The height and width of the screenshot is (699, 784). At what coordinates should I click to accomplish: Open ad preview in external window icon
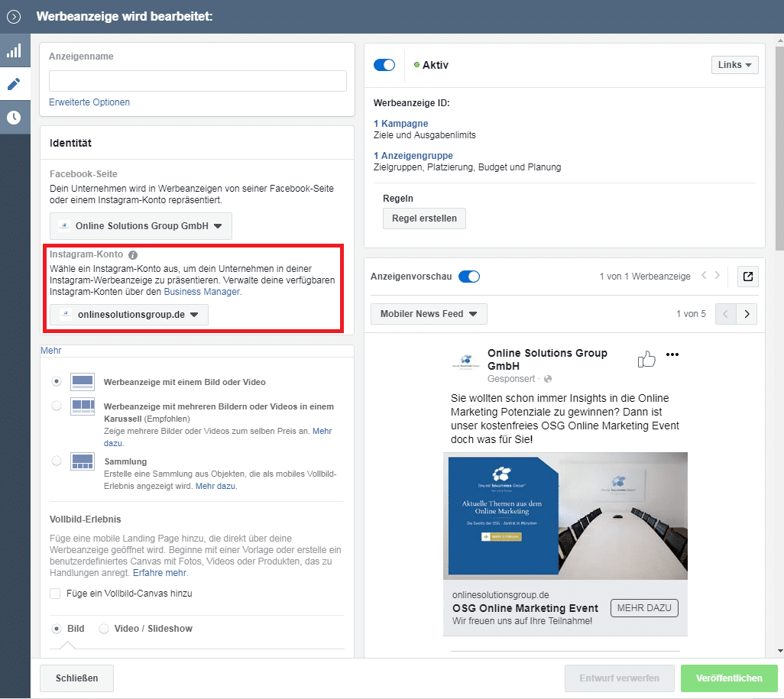pyautogui.click(x=748, y=277)
